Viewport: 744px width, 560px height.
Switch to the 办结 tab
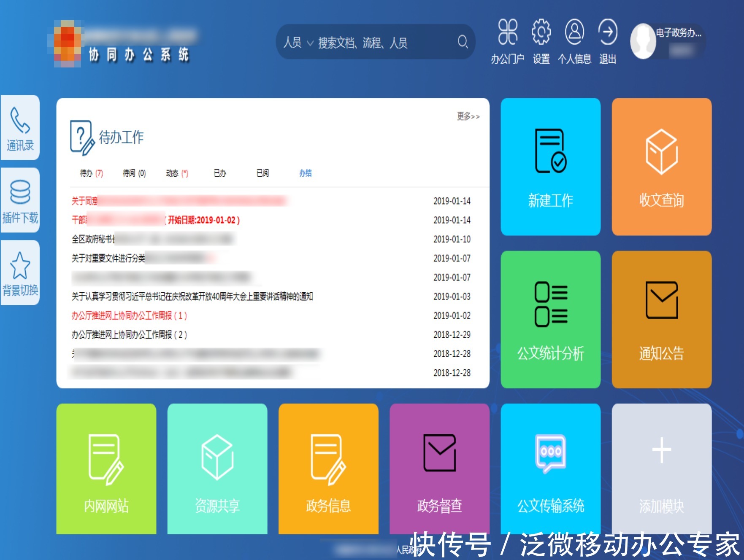tap(306, 173)
